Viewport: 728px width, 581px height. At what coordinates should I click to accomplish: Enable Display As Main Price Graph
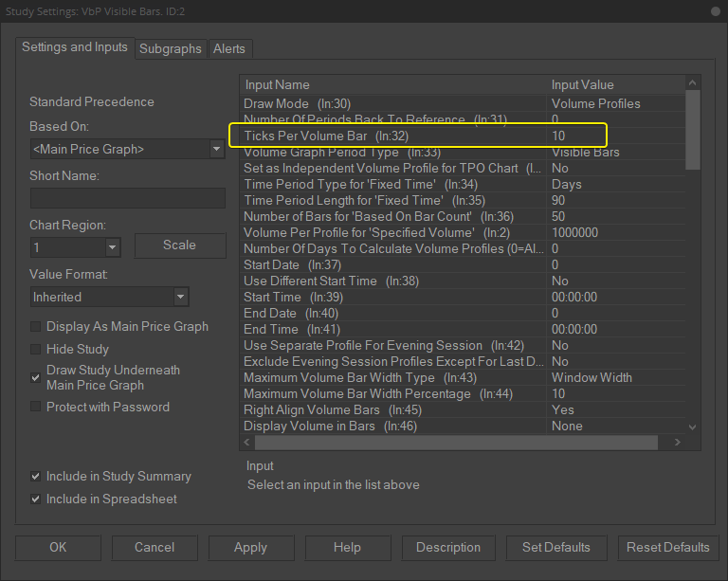coord(36,326)
